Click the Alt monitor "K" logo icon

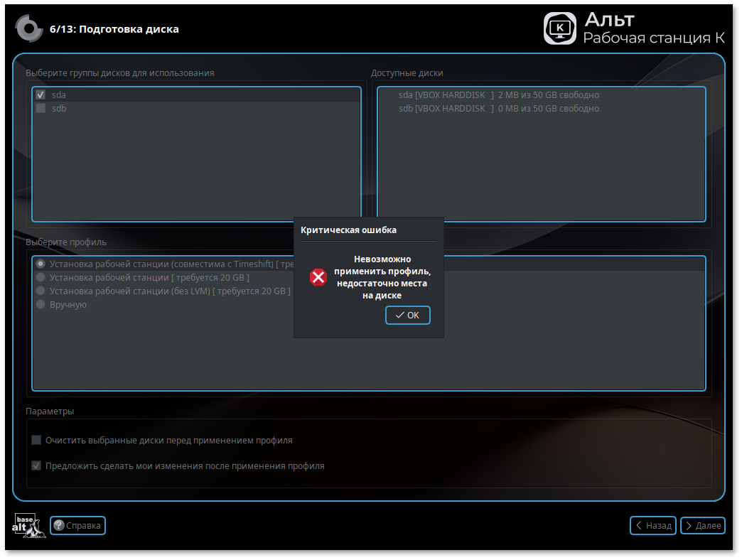(560, 28)
